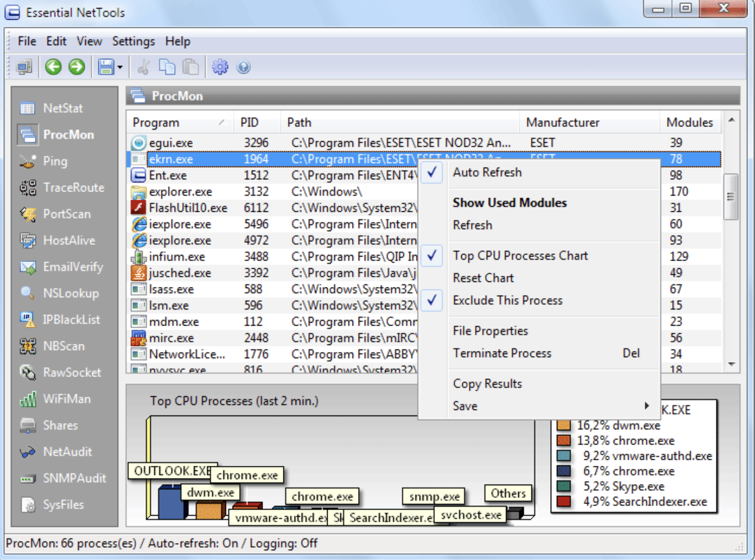Select the FlashUtil10.exe process row

tap(273, 208)
